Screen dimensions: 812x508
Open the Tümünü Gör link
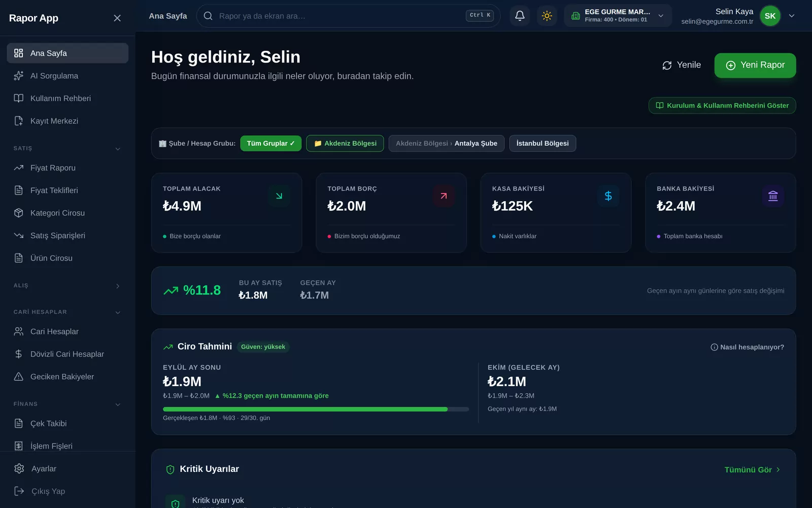[x=753, y=470]
